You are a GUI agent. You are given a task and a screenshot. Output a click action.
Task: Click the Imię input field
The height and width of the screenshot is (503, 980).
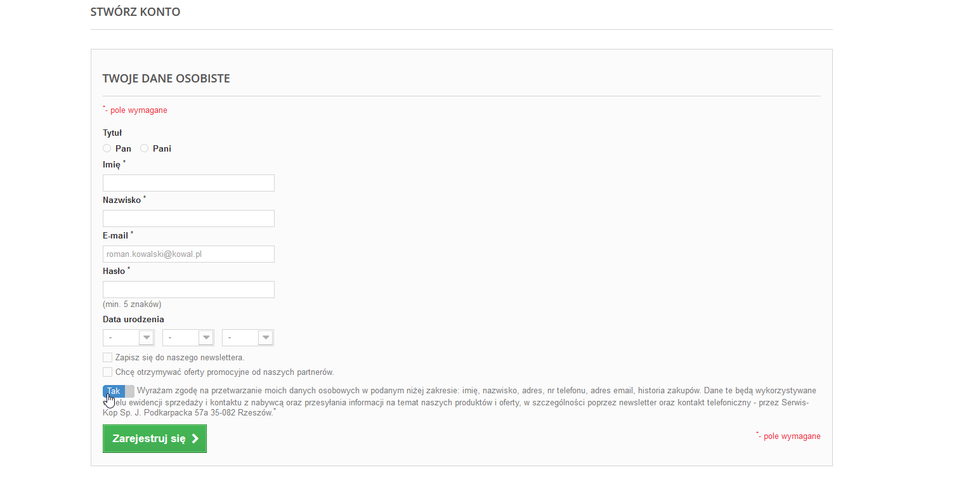point(188,183)
